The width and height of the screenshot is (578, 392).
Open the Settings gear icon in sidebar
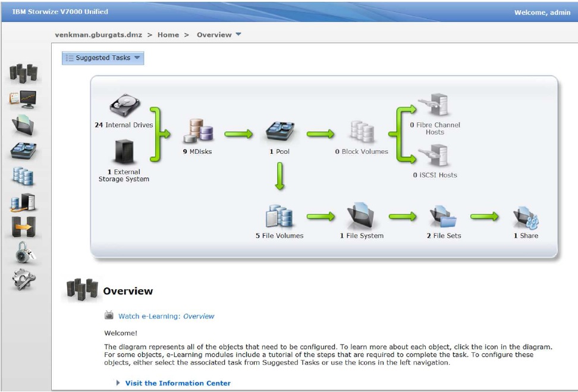point(23,279)
